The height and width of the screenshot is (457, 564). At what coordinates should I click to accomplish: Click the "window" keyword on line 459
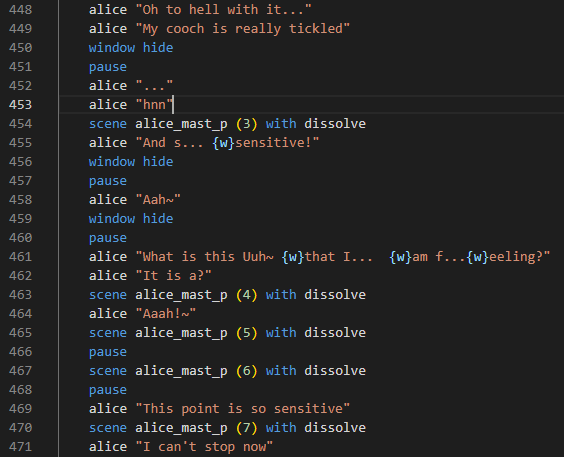(x=112, y=219)
